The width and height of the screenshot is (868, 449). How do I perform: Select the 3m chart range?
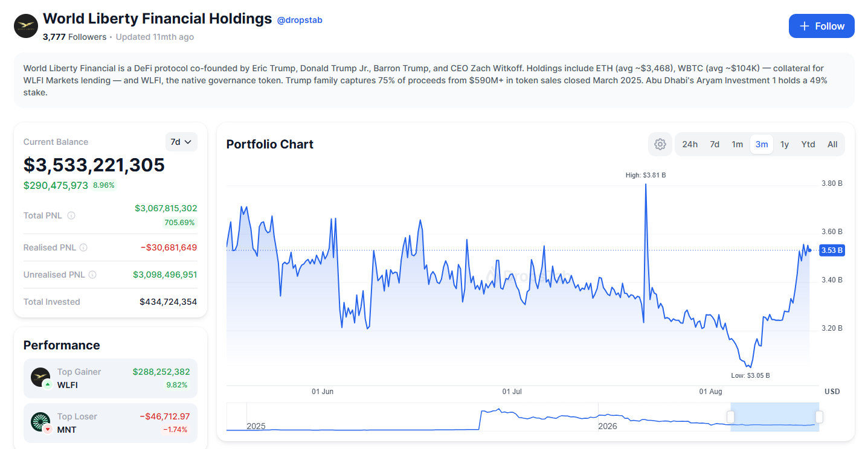pyautogui.click(x=762, y=144)
